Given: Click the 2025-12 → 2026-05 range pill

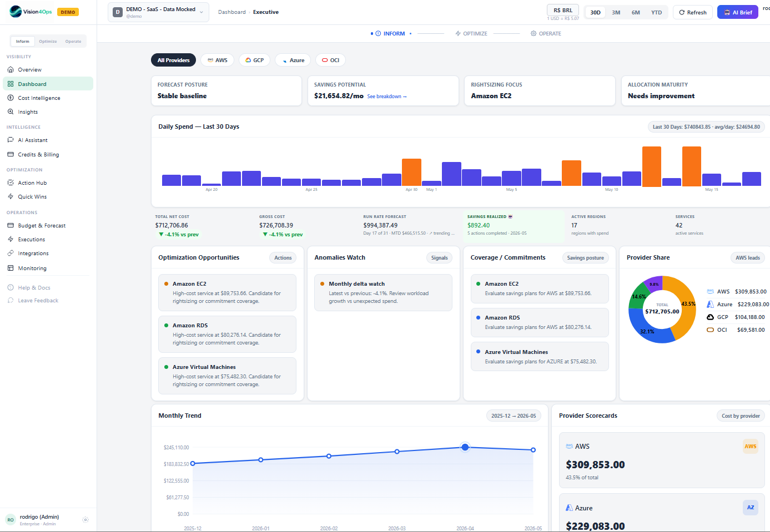Looking at the screenshot, I should click(x=514, y=416).
